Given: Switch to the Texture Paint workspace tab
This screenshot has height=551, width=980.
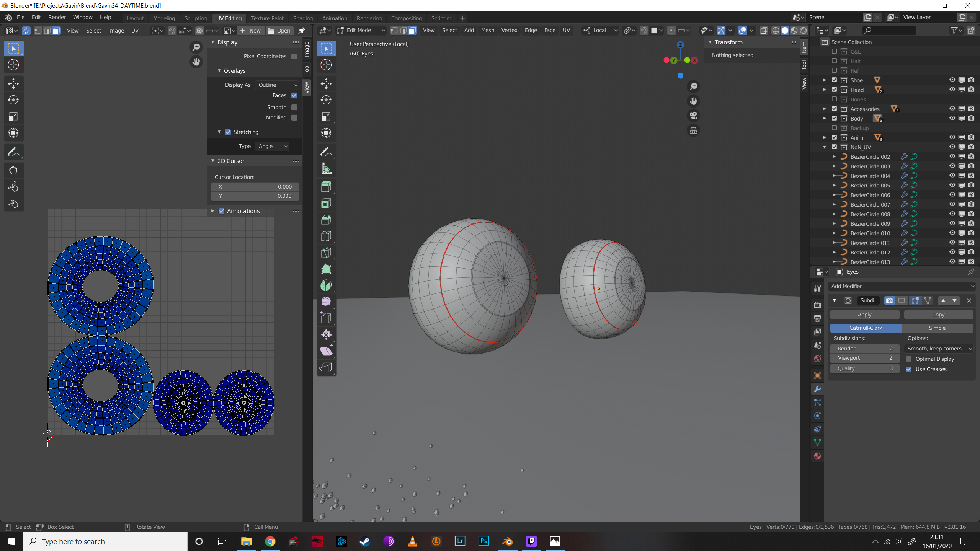Looking at the screenshot, I should pyautogui.click(x=267, y=18).
